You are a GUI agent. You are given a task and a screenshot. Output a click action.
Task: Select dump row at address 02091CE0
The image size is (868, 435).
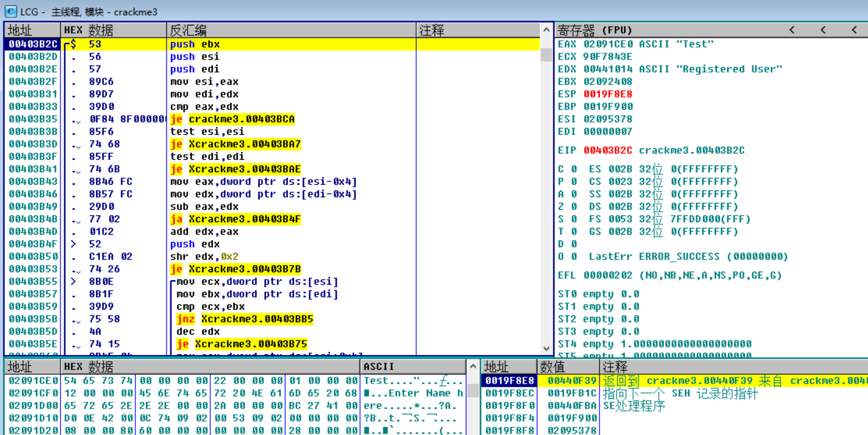[235, 381]
